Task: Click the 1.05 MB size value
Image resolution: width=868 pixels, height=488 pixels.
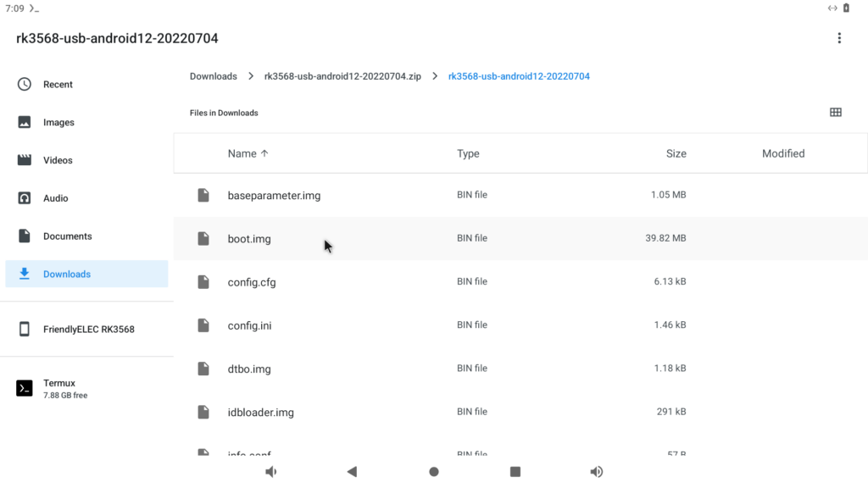Action: (x=668, y=195)
